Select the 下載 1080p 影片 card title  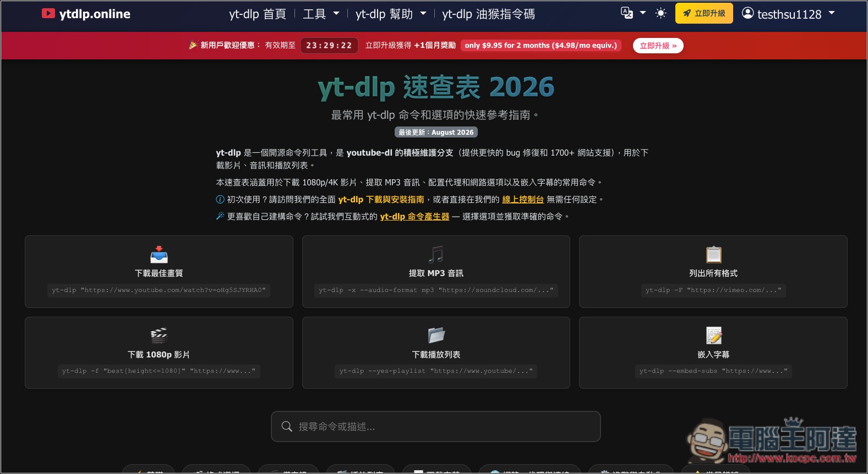tap(159, 355)
